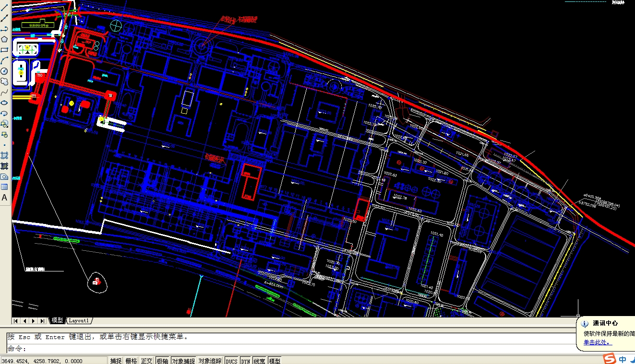Select the Region tool
The image size is (635, 364).
(4, 176)
